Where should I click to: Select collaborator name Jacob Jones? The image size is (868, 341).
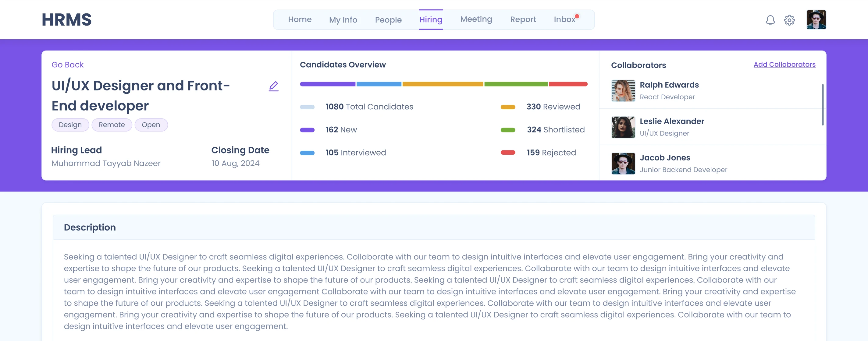(665, 157)
